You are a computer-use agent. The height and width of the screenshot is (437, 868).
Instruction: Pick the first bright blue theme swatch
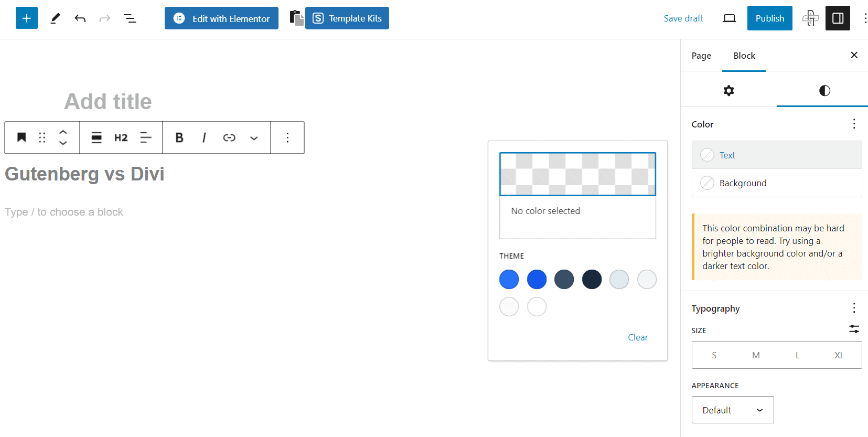pyautogui.click(x=509, y=279)
